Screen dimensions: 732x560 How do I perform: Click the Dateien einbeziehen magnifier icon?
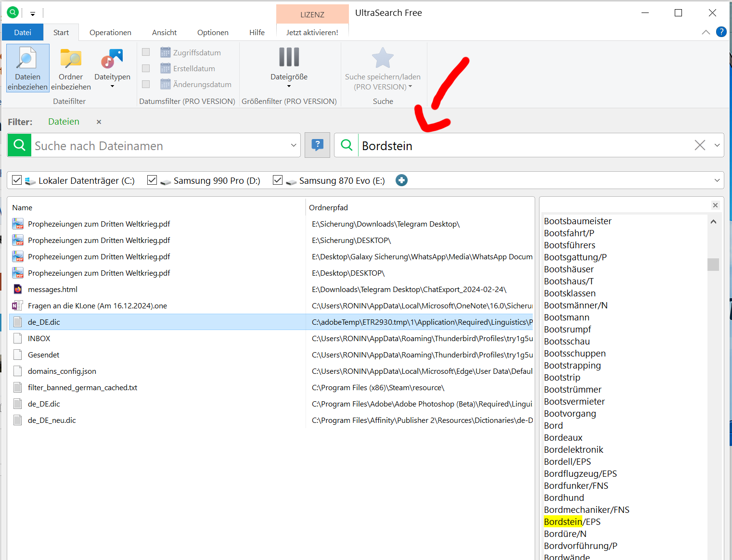(x=27, y=58)
